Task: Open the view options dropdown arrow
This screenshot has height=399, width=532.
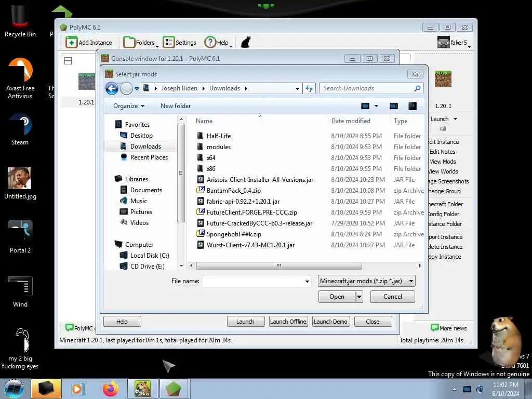Action: [x=376, y=106]
